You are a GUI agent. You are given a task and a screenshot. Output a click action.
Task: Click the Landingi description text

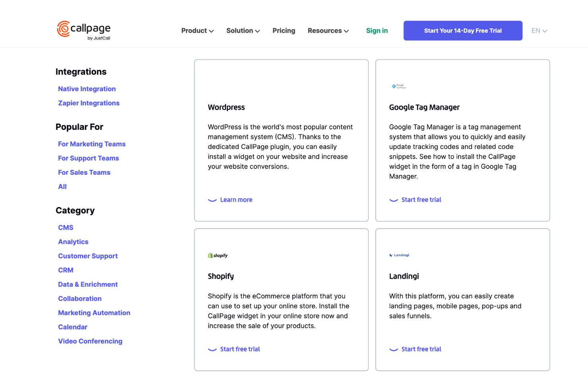455,306
